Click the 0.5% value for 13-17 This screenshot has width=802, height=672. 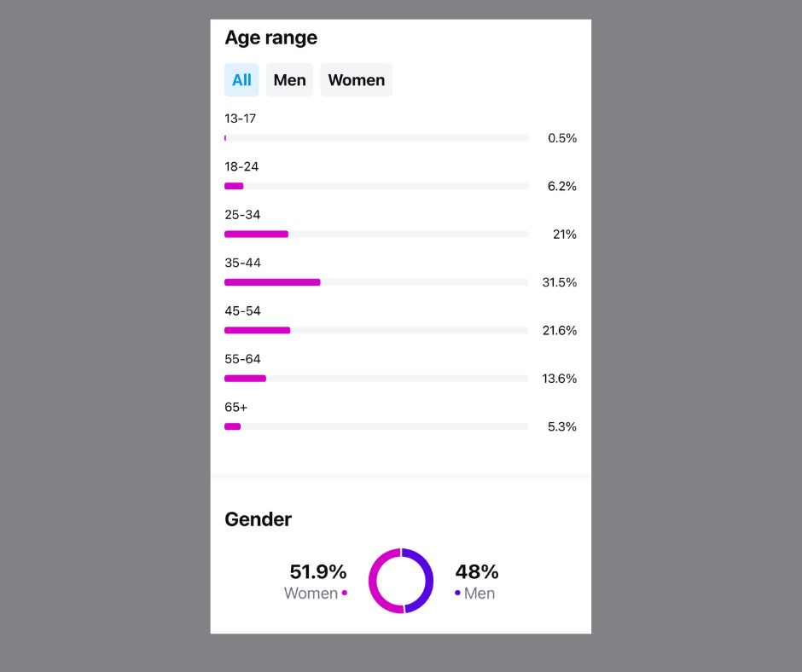(561, 137)
